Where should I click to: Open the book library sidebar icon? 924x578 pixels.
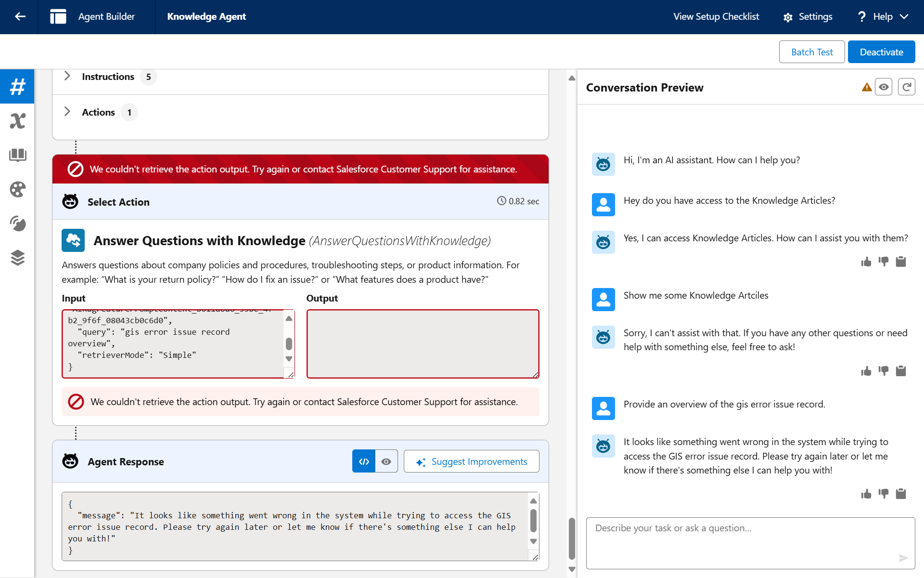[17, 155]
